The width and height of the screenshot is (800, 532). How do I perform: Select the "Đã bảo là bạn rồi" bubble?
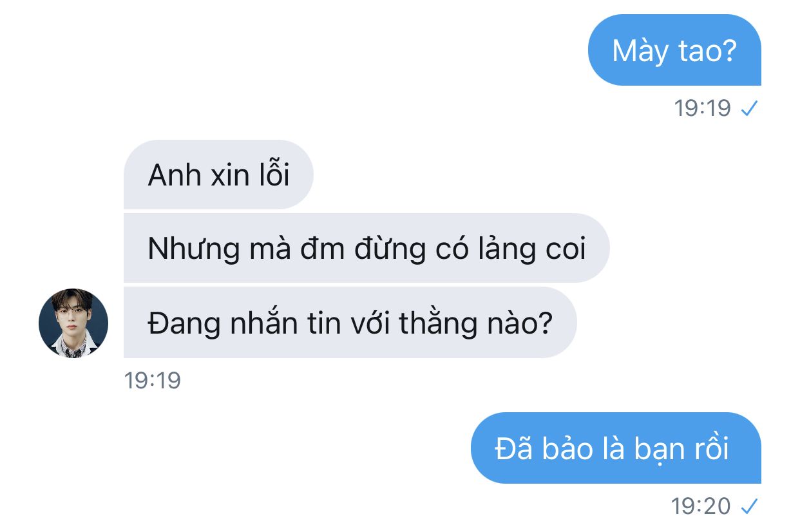click(x=616, y=448)
